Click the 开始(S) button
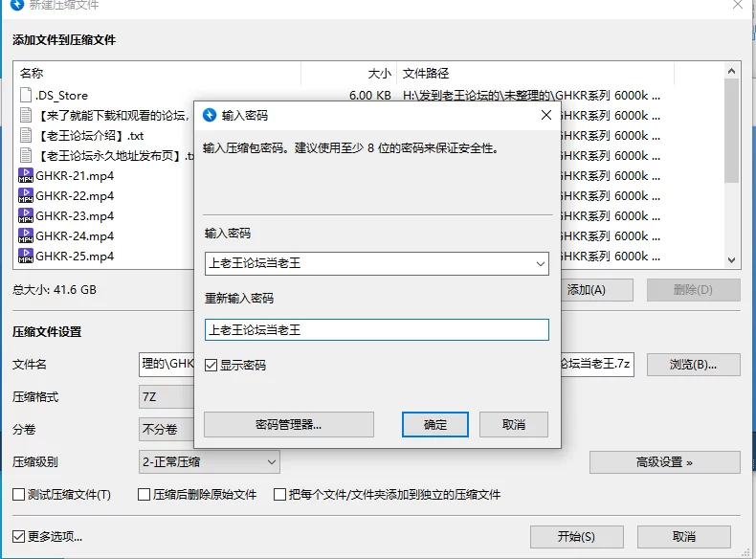756x559 pixels. click(x=577, y=536)
